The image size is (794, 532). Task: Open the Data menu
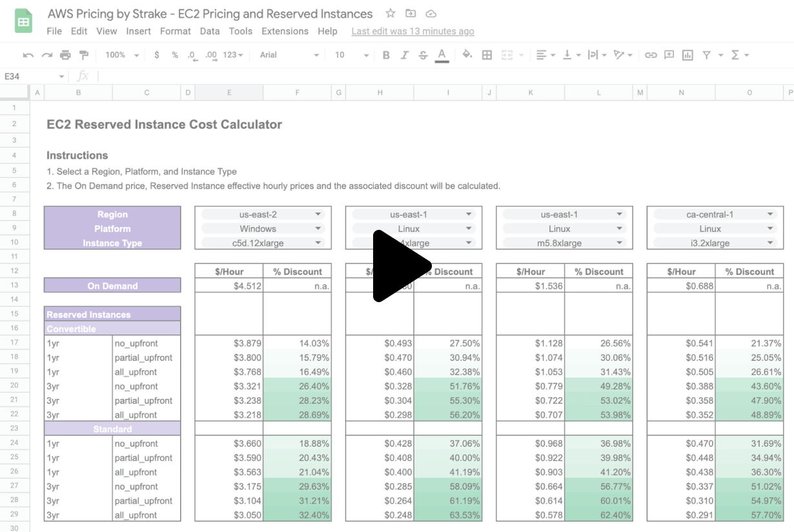tap(210, 31)
